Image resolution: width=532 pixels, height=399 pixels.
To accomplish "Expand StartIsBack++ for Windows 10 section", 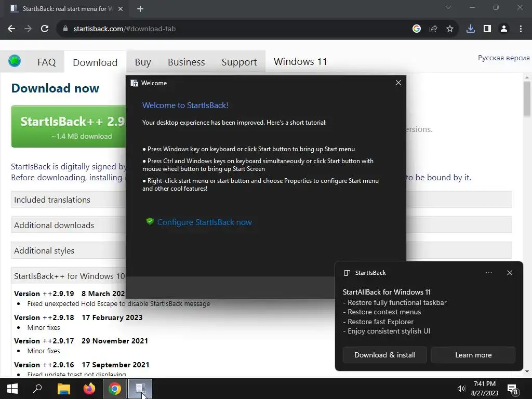I will coord(68,276).
